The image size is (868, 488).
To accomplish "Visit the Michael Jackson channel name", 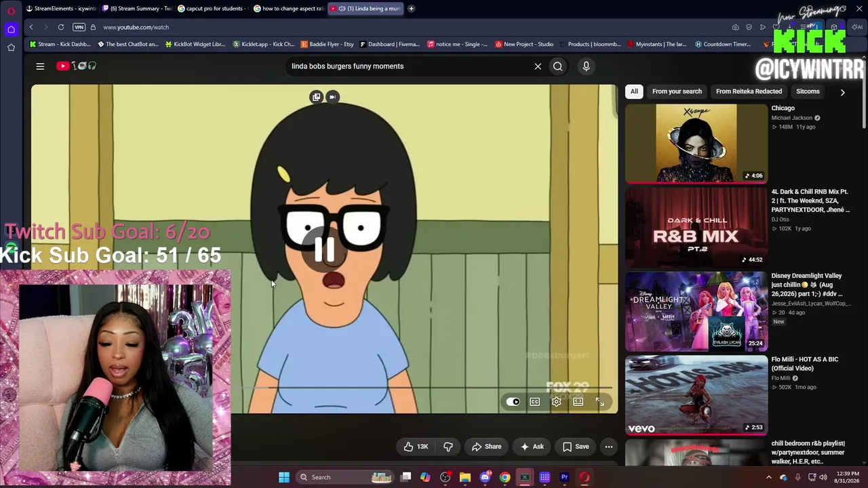I will (x=791, y=118).
